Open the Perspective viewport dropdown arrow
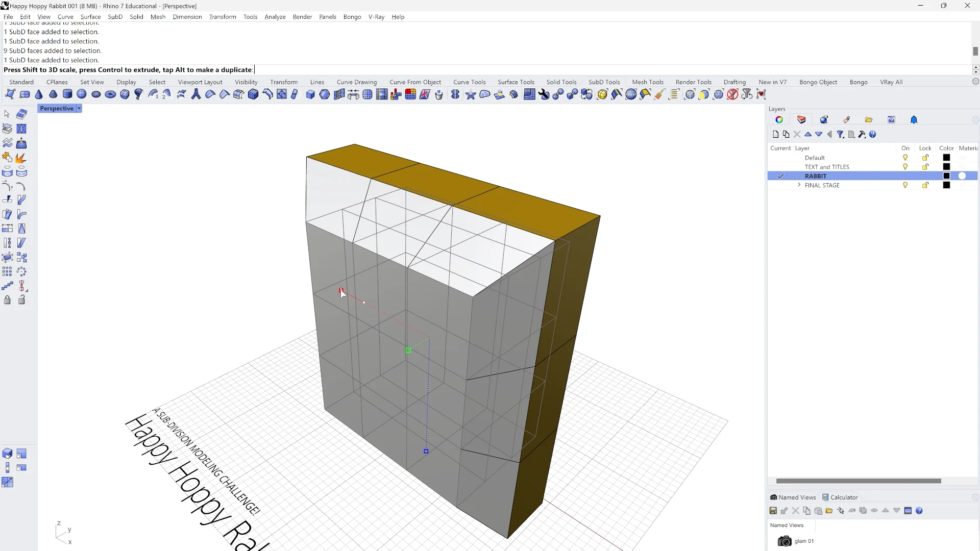 pyautogui.click(x=79, y=109)
